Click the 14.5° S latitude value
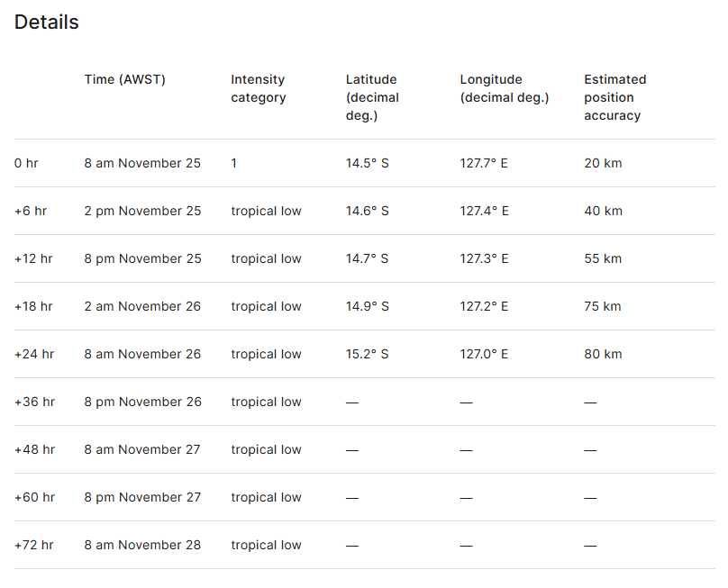Screen dimensions: 728x588 click(368, 163)
